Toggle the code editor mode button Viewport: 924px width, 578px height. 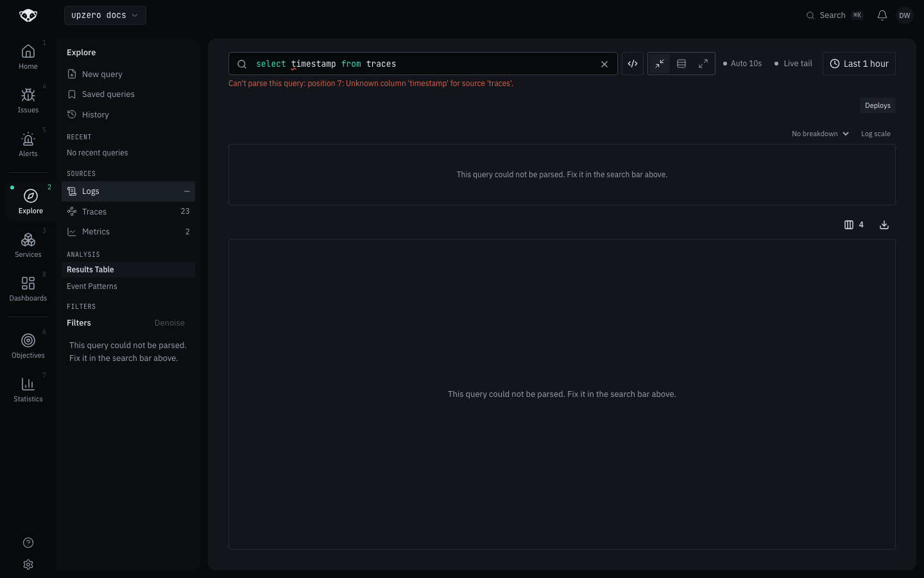coord(633,64)
